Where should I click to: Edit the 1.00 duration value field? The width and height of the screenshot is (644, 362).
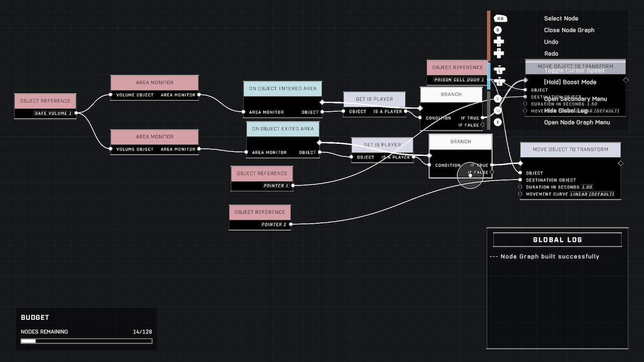pyautogui.click(x=587, y=187)
